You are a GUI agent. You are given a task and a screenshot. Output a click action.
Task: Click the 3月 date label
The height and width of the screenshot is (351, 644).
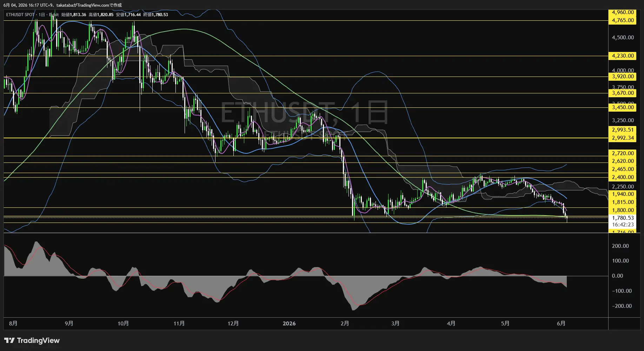(x=395, y=323)
